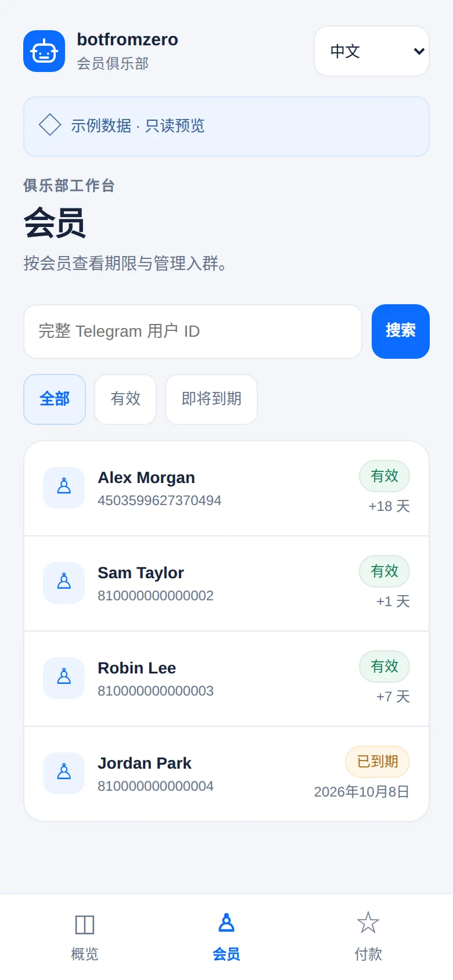Click the botfromzero robot logo icon
The image size is (453, 980).
(44, 51)
